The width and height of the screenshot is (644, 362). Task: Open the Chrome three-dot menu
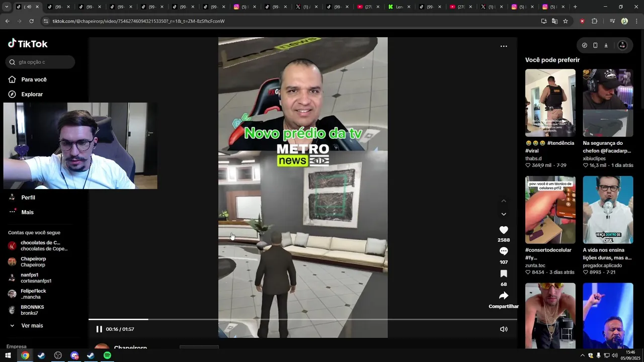(637, 21)
